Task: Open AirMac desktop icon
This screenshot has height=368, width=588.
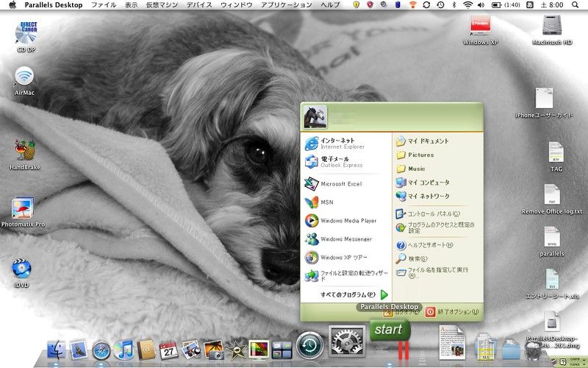Action: [24, 80]
